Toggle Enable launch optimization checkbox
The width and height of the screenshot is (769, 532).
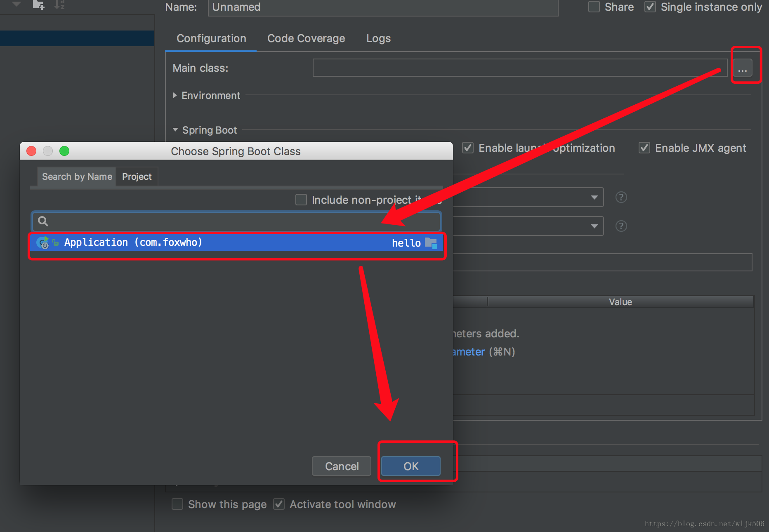tap(468, 148)
